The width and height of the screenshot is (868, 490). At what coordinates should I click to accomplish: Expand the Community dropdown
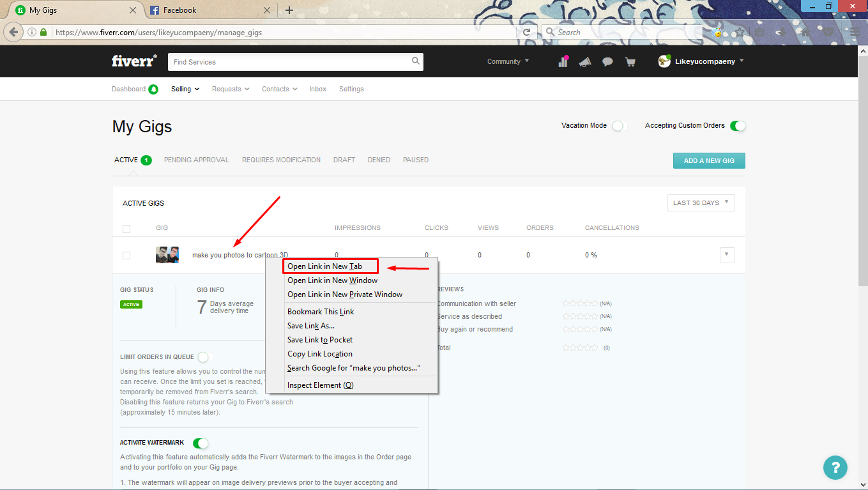point(508,61)
